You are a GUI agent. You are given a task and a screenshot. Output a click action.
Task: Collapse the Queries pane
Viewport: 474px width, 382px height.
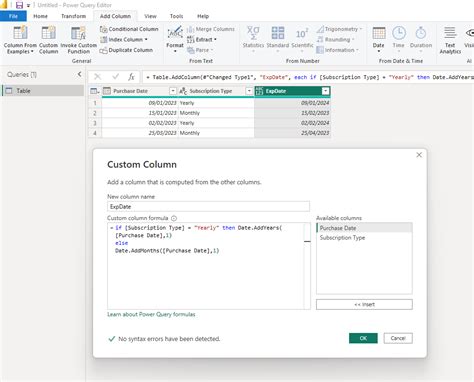[x=79, y=74]
